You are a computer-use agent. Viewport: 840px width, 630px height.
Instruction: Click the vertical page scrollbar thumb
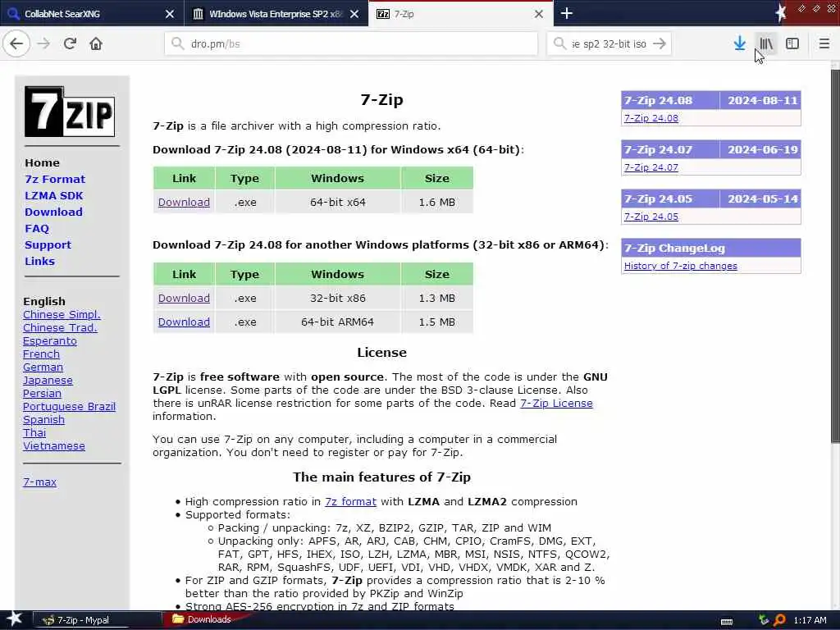click(x=835, y=254)
